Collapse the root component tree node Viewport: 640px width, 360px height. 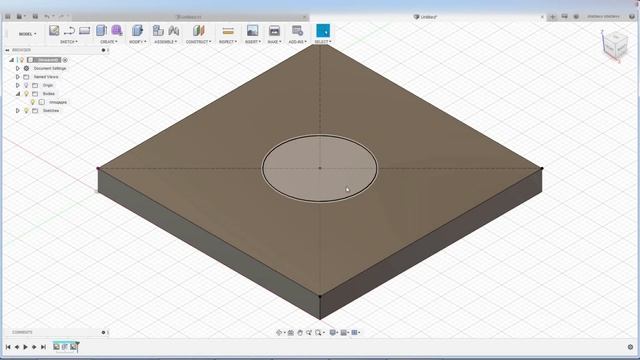tap(11, 60)
